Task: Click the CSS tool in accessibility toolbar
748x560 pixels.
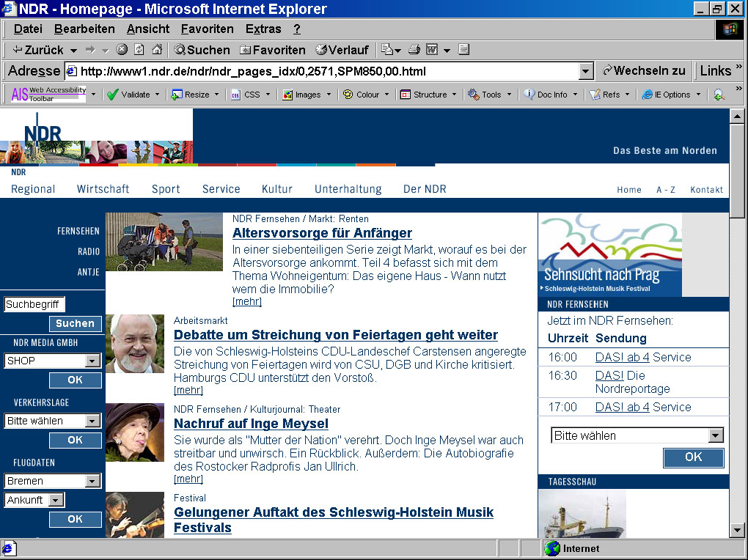Action: pyautogui.click(x=246, y=95)
